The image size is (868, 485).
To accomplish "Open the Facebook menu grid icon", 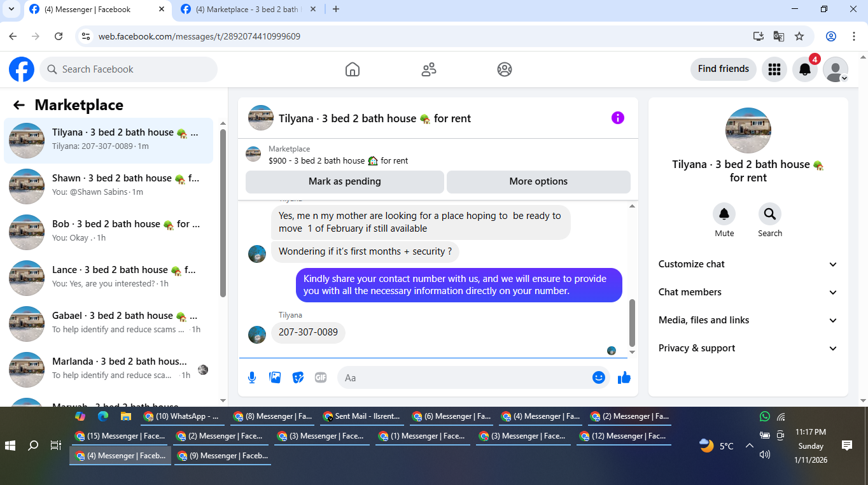I will tap(774, 69).
